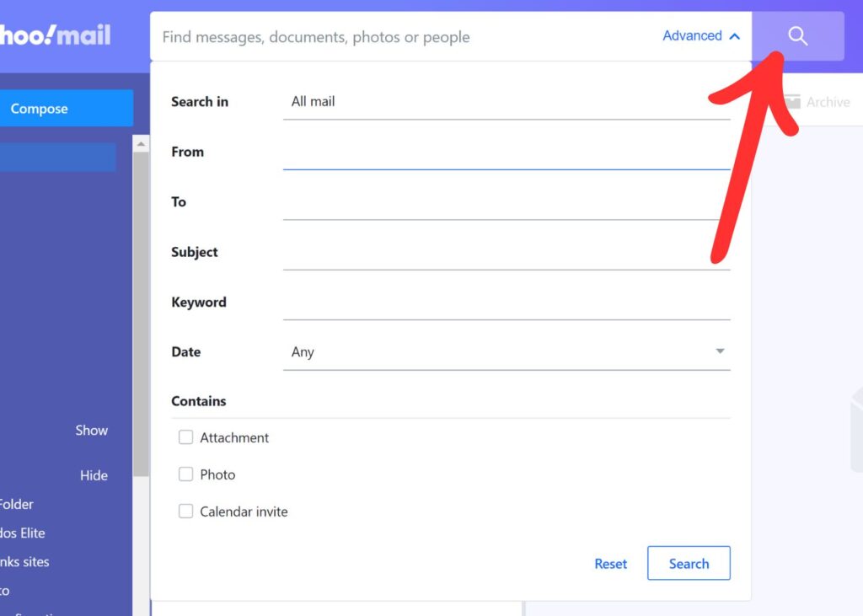Click the sidebar vertical scrollbar thumb

click(141, 313)
